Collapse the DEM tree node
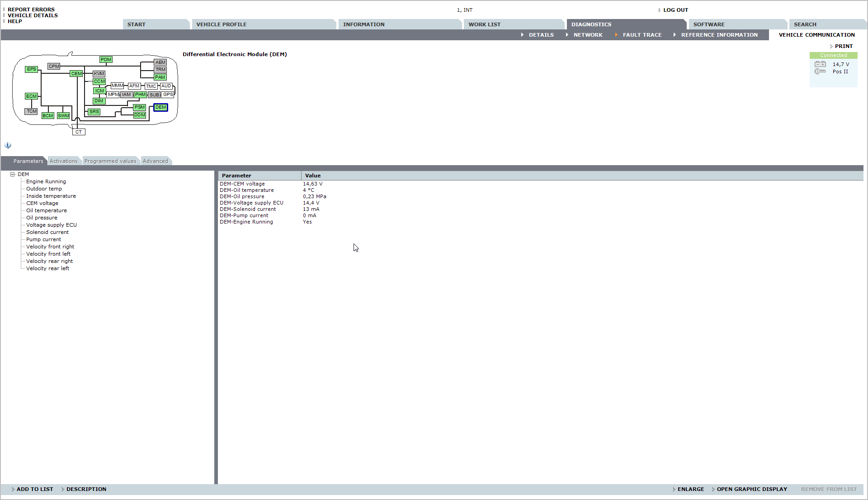The image size is (868, 500). [13, 174]
